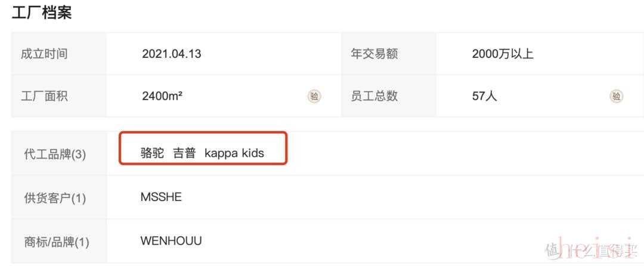
Task: Select the 骆驼 brand name
Action: click(152, 153)
